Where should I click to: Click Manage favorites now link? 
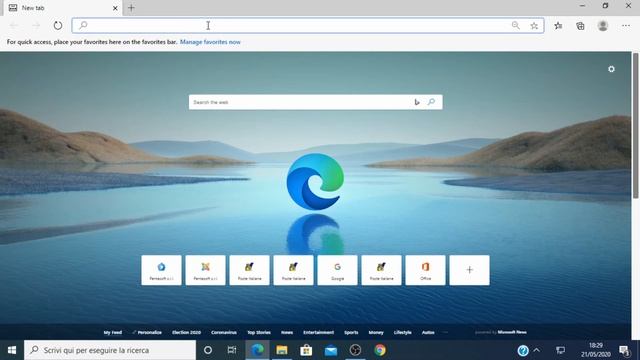point(210,42)
